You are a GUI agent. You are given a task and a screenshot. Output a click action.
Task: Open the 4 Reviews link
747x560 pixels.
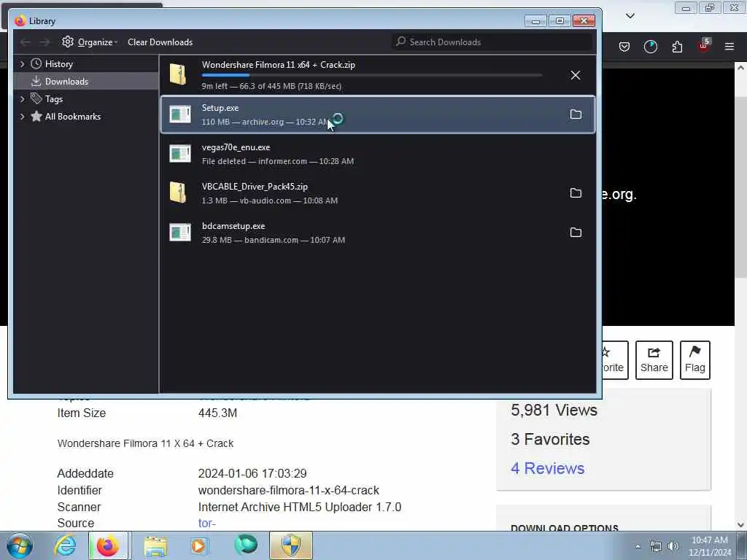click(547, 469)
